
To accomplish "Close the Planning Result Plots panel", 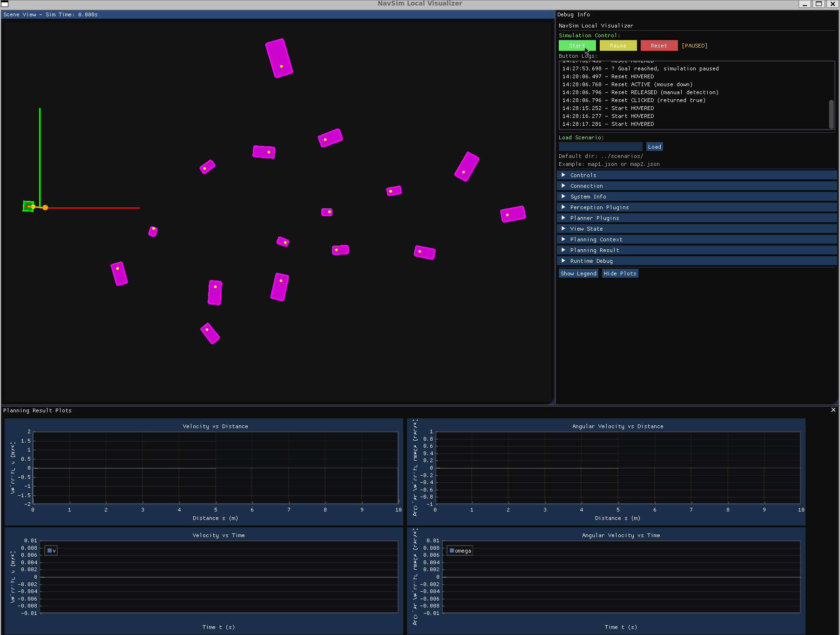I will pos(833,410).
